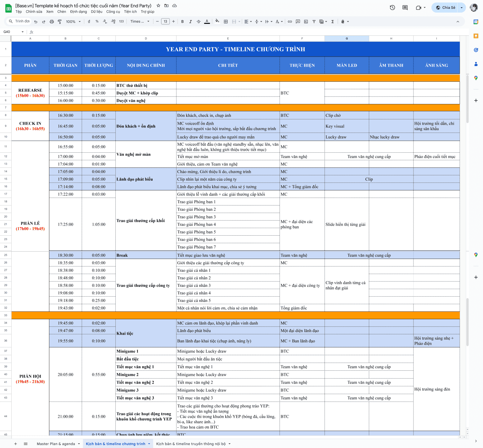
Task: Click the font size input box
Action: tap(165, 22)
